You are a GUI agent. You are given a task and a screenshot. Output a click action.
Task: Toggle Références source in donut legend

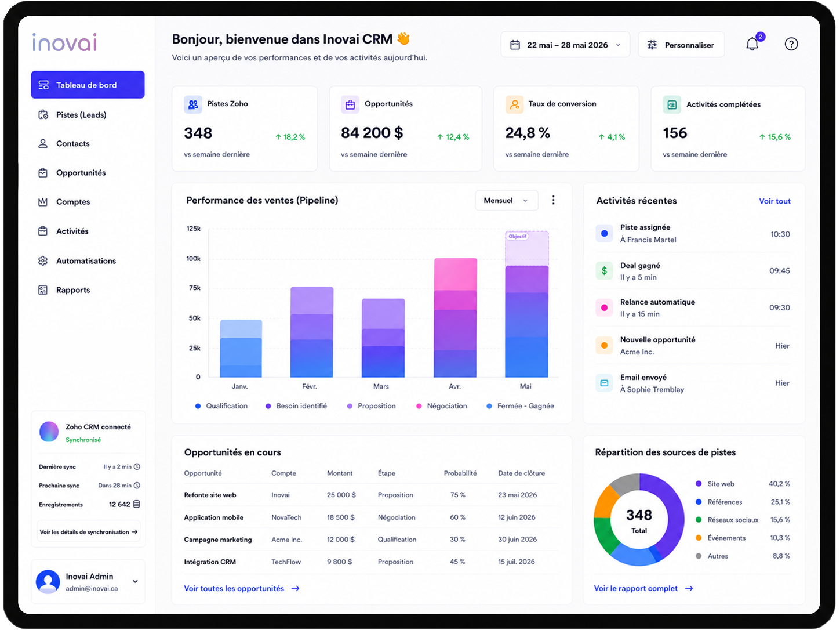tap(719, 502)
